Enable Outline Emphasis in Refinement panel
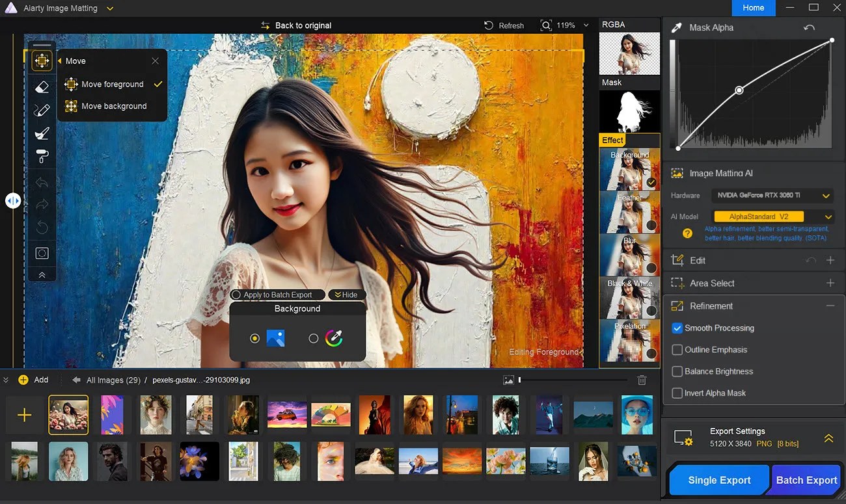846x504 pixels. point(677,349)
